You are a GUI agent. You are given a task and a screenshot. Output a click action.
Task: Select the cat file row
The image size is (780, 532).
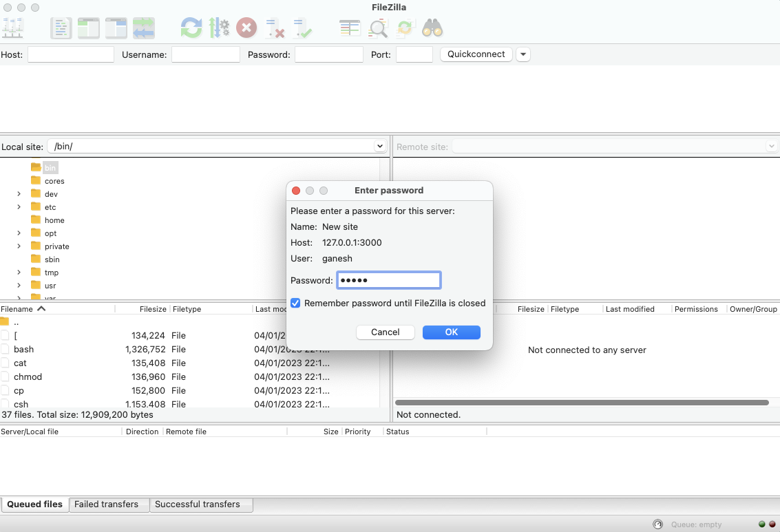pyautogui.click(x=189, y=363)
